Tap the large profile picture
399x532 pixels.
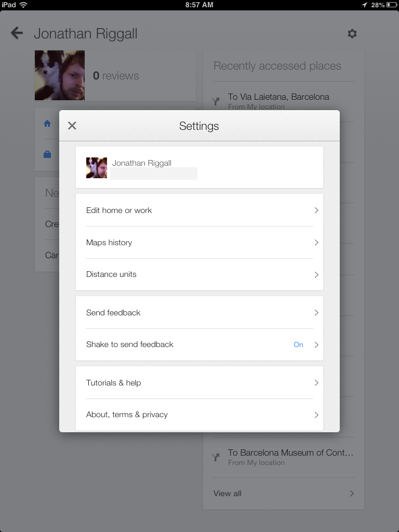(x=60, y=75)
